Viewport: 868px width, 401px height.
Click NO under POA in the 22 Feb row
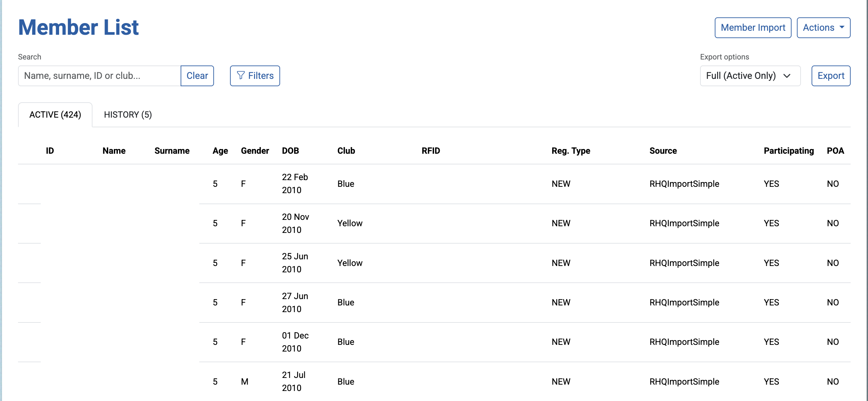833,184
